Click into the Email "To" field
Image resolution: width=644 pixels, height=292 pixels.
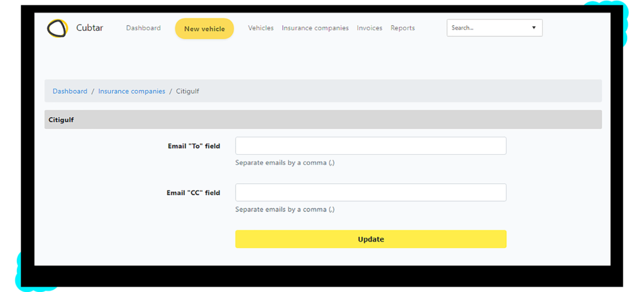coord(371,146)
